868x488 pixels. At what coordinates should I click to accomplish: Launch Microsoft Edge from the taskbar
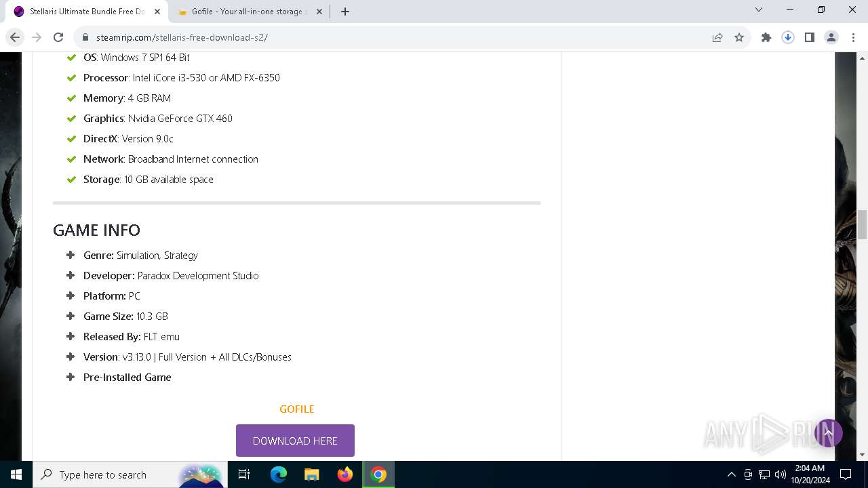coord(279,474)
